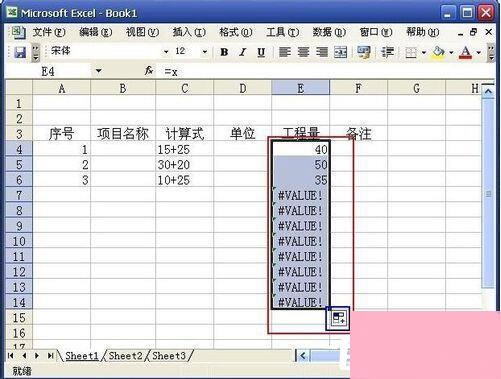This screenshot has width=501, height=379.
Task: Center align text button
Action: pos(303,52)
